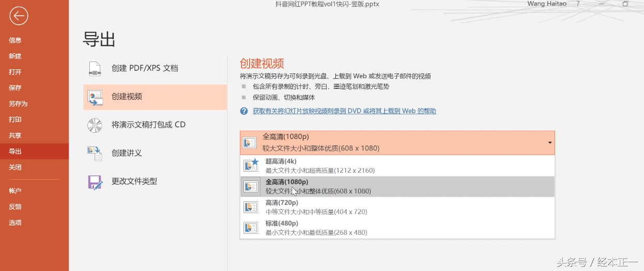Select 更改文件类型 export option

click(155, 182)
